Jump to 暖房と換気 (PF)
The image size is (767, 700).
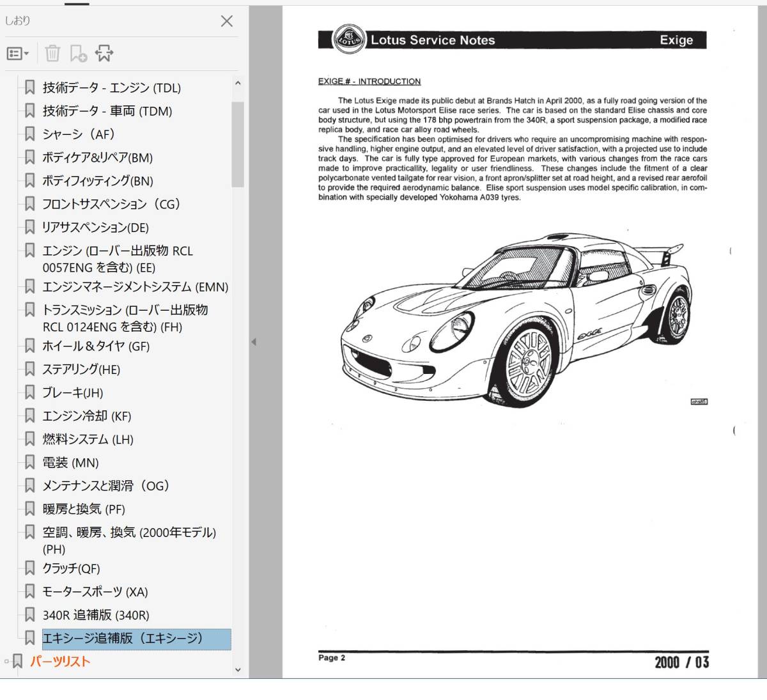click(x=84, y=509)
